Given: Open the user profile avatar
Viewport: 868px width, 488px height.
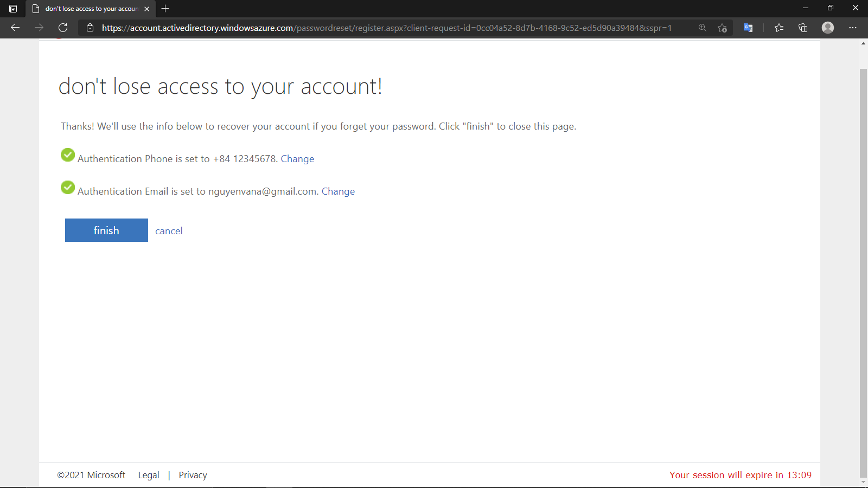Looking at the screenshot, I should click(x=827, y=28).
